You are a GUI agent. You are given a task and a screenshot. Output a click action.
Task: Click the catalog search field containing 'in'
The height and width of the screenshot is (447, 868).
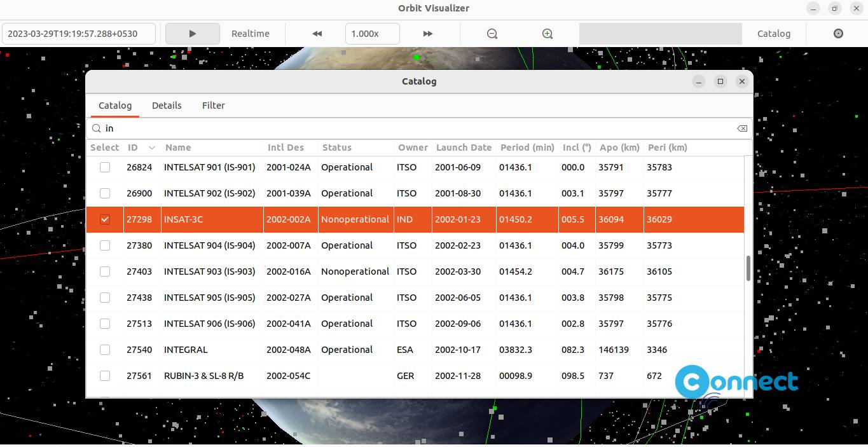pos(419,128)
